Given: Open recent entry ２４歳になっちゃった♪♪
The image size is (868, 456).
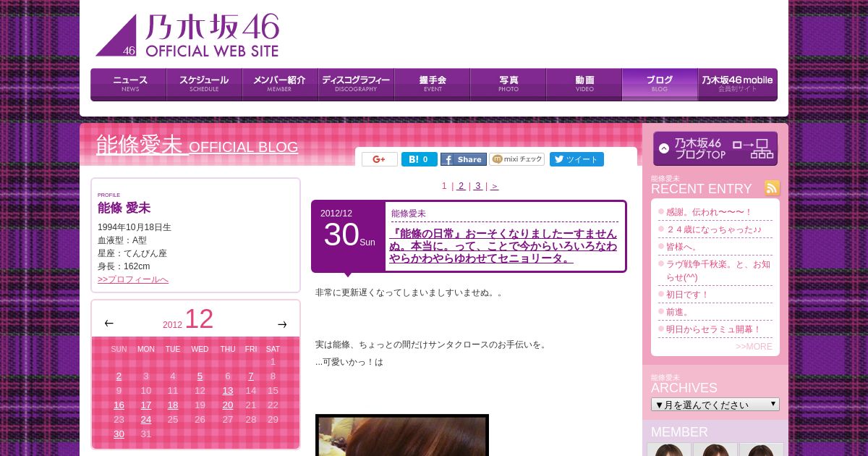Looking at the screenshot, I should 714,229.
